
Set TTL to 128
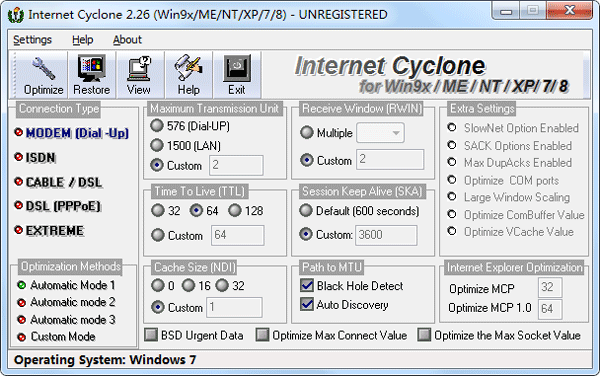[235, 210]
